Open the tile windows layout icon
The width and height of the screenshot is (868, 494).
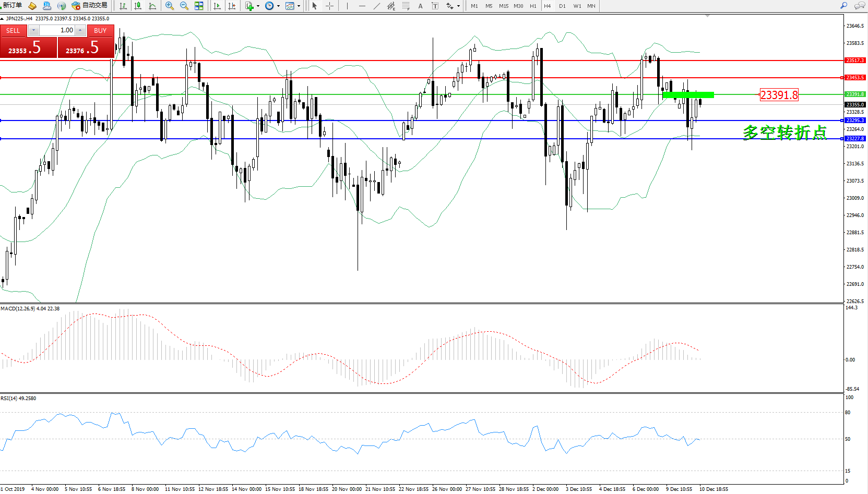199,6
